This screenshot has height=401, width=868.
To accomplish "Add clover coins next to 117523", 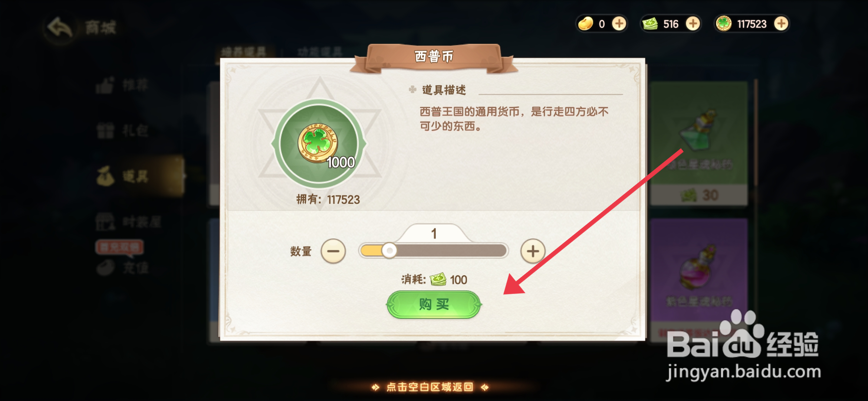I will pyautogui.click(x=781, y=24).
